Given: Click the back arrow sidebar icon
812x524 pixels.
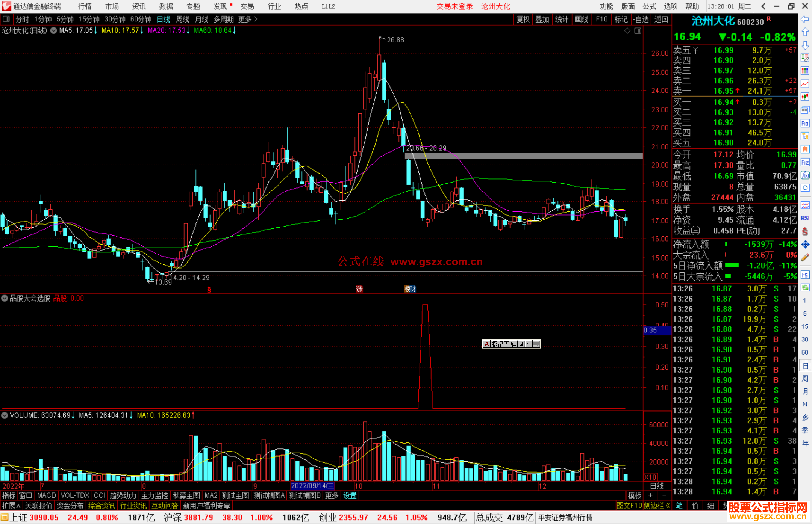Looking at the screenshot, I should [805, 19].
